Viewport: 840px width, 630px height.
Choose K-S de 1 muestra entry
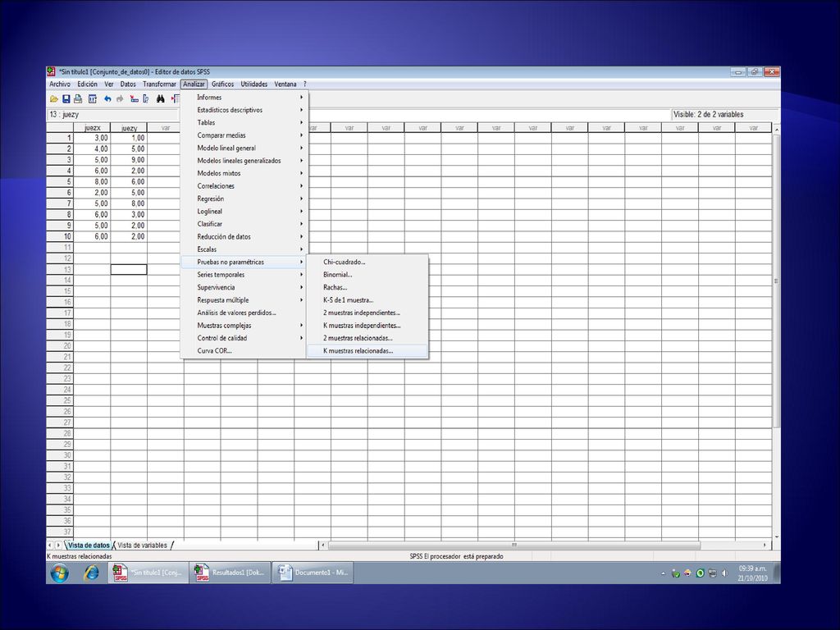click(x=367, y=300)
